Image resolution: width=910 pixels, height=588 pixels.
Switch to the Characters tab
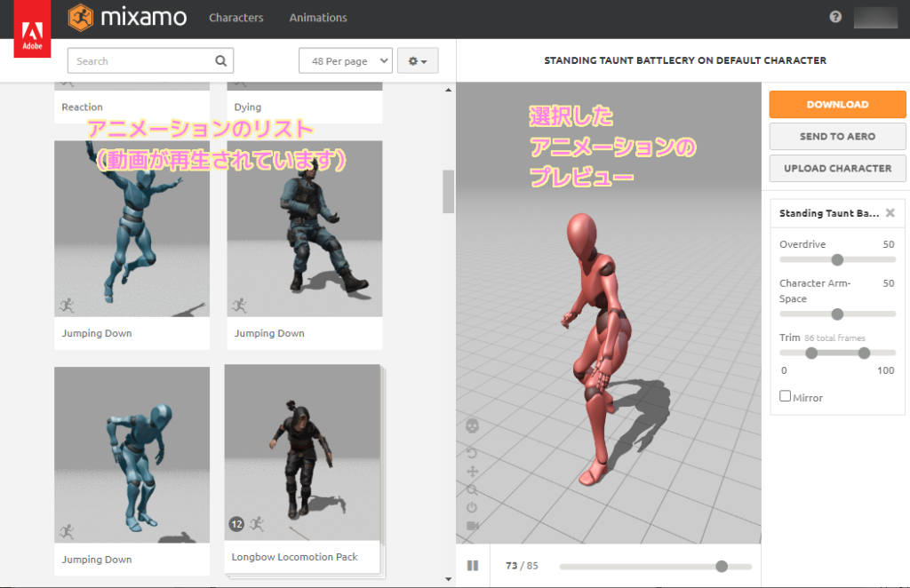pos(235,17)
